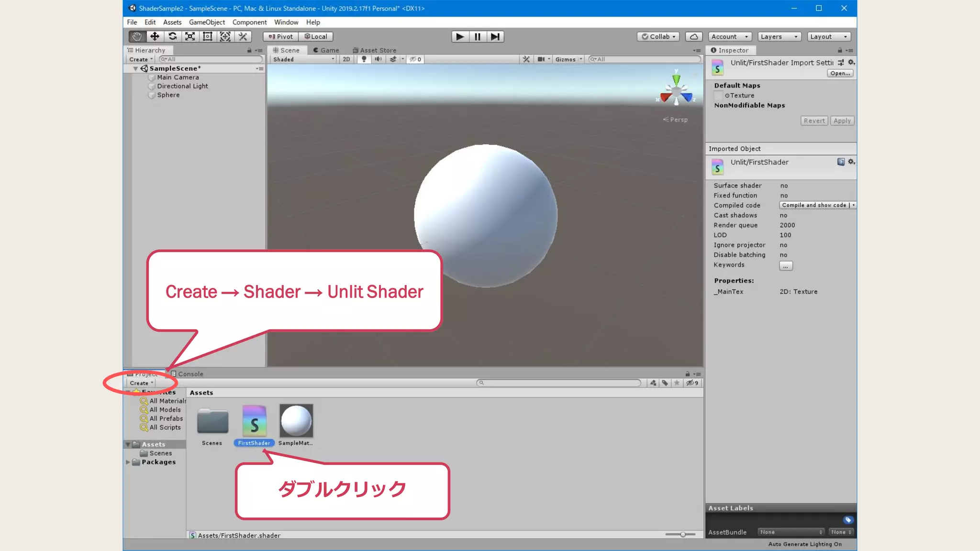Collapse the Assets folder tree
Image resolution: width=980 pixels, height=551 pixels.
[x=128, y=444]
